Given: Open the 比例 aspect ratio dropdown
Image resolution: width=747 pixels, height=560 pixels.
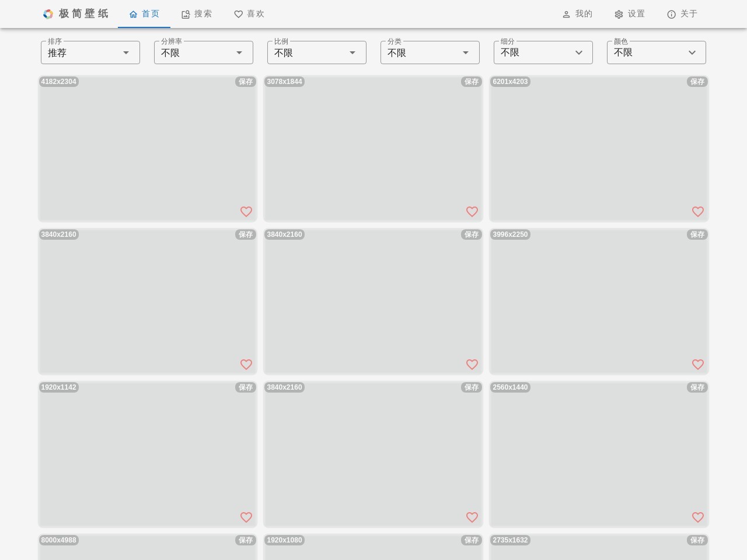Looking at the screenshot, I should tap(317, 52).
